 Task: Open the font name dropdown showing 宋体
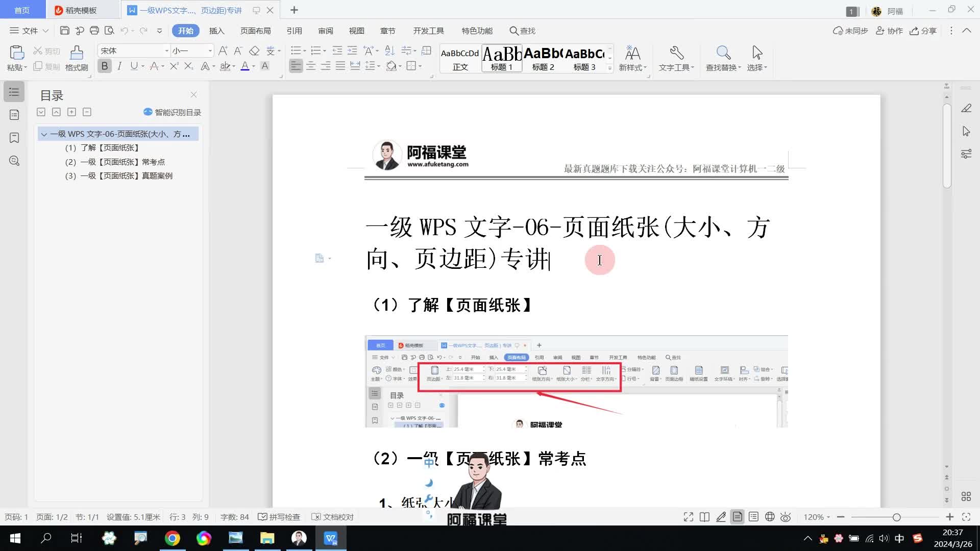(x=166, y=51)
